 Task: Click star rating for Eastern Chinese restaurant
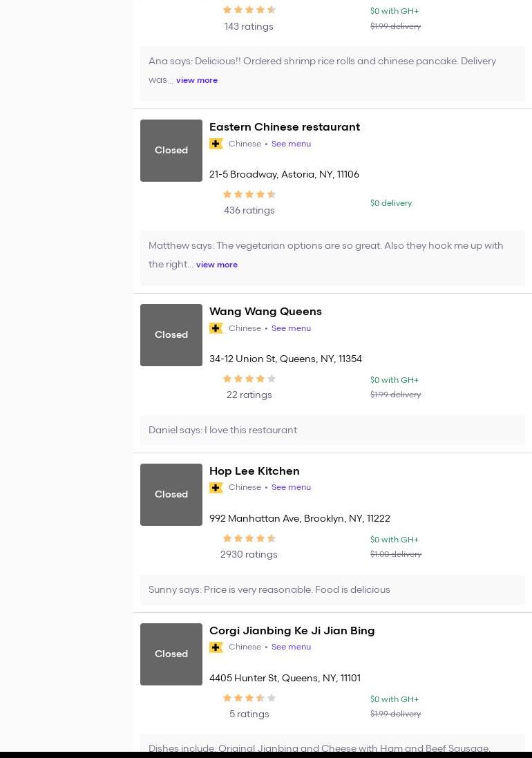tap(249, 195)
